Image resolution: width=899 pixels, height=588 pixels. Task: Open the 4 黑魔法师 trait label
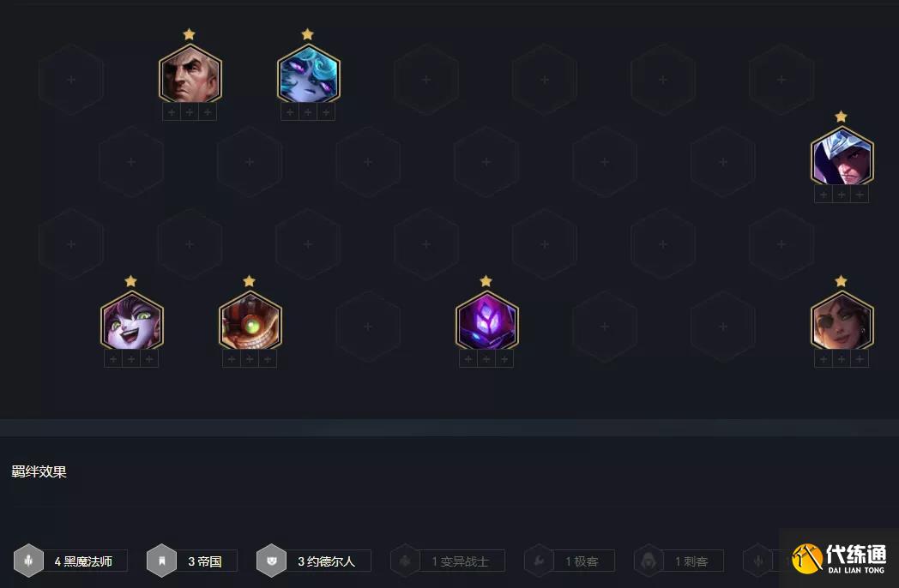click(x=84, y=561)
